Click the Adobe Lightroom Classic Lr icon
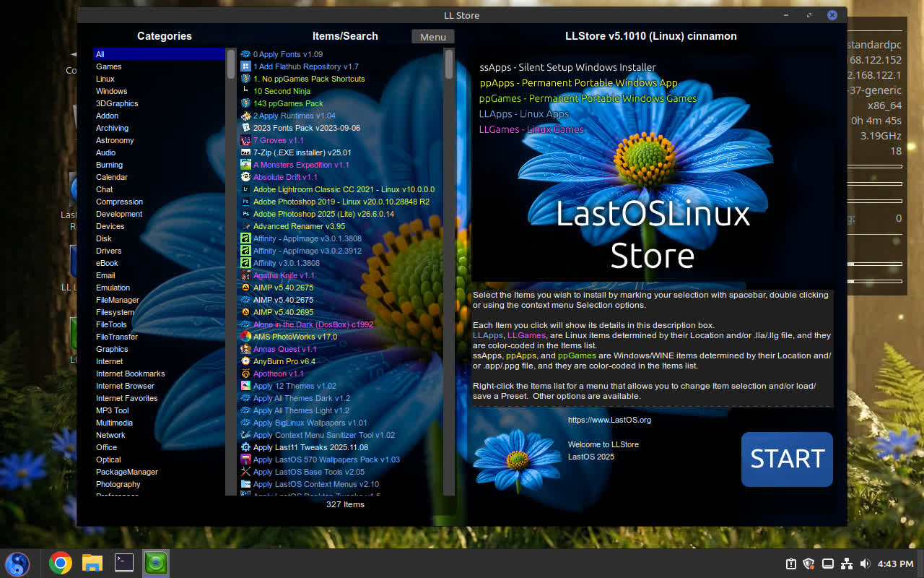The width and height of the screenshot is (924, 578). (x=245, y=189)
